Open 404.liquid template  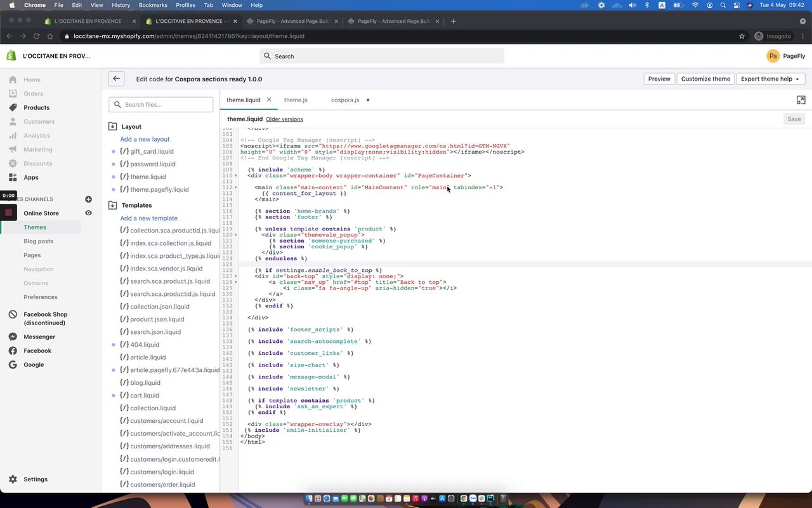(145, 345)
